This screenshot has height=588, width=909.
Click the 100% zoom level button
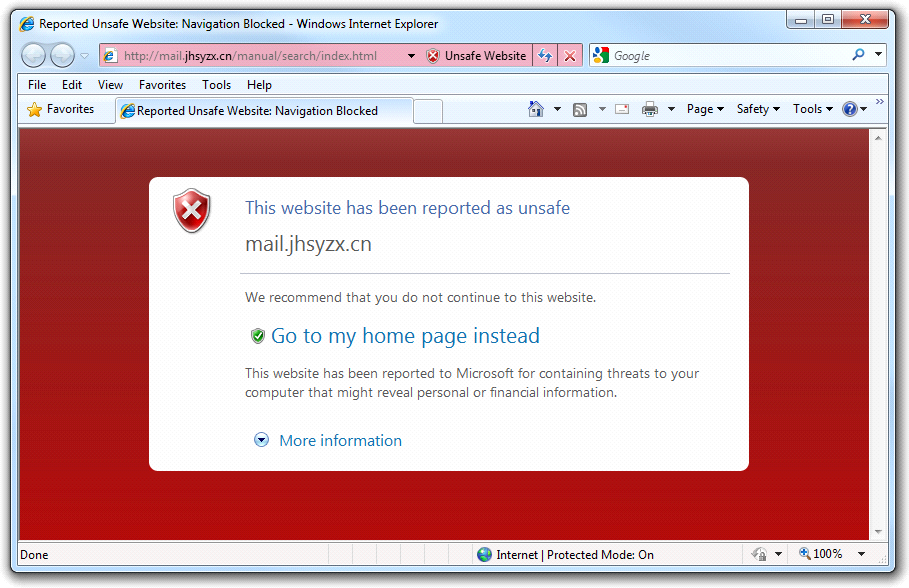click(821, 554)
